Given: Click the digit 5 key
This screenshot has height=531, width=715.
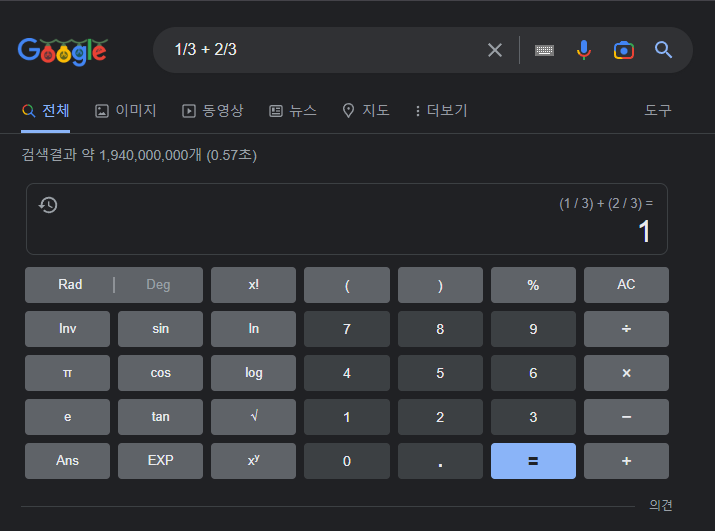Looking at the screenshot, I should point(440,373).
